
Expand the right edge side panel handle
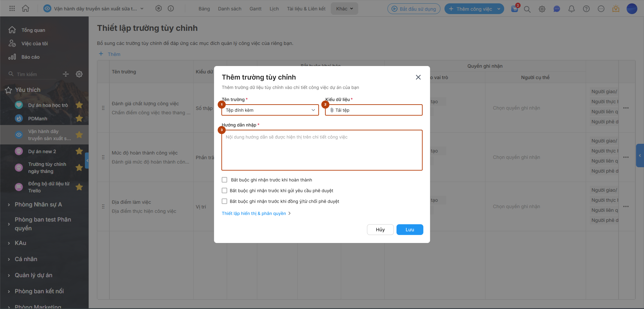640,156
